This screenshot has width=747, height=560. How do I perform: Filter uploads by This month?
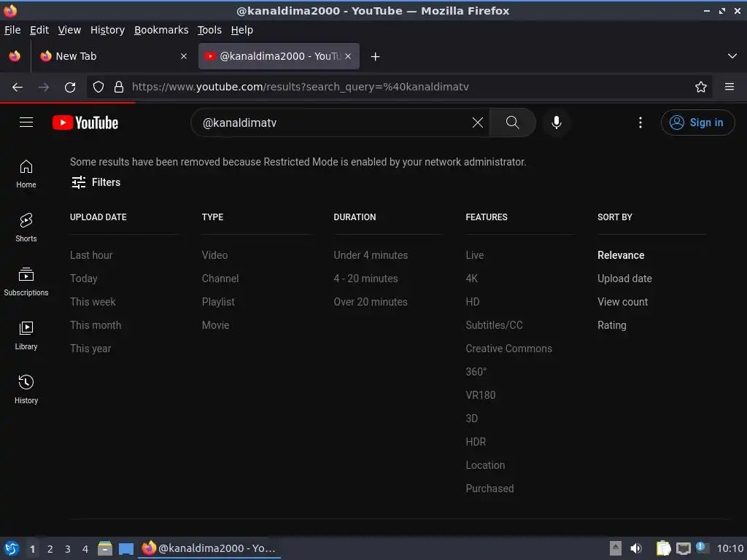coord(96,324)
